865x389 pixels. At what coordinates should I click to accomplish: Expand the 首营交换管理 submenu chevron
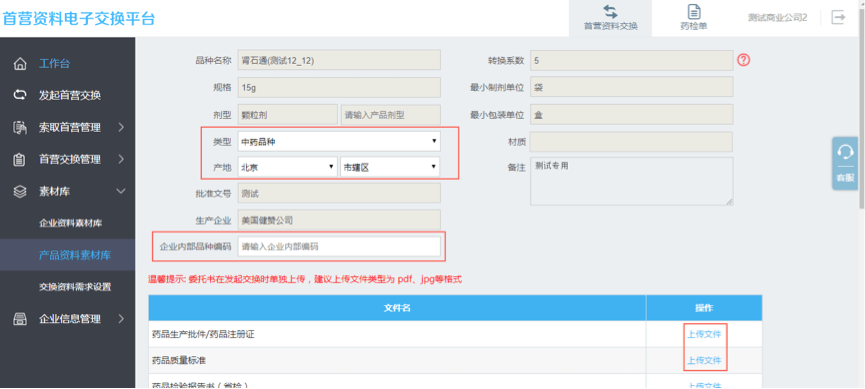(x=121, y=159)
